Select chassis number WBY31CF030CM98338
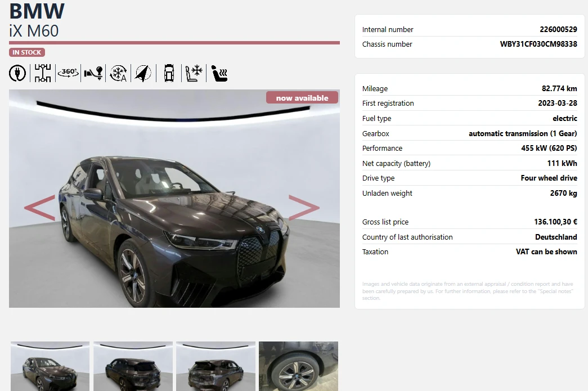The width and height of the screenshot is (588, 391). 538,44
